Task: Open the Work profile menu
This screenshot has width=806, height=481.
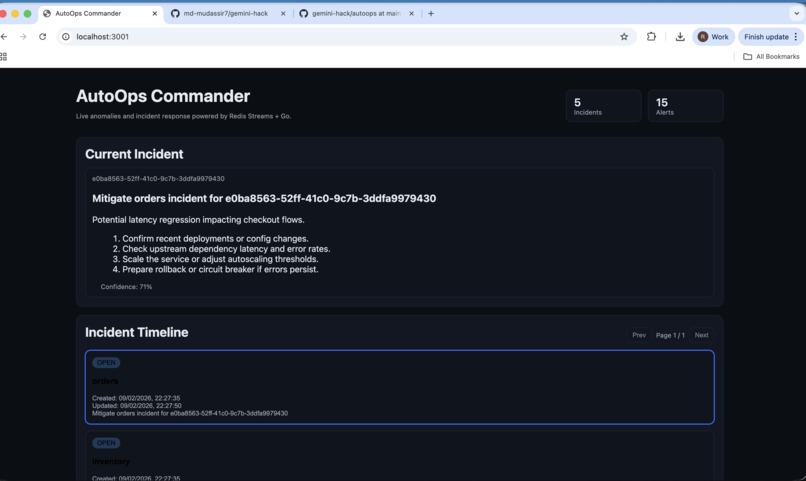Action: pos(713,36)
